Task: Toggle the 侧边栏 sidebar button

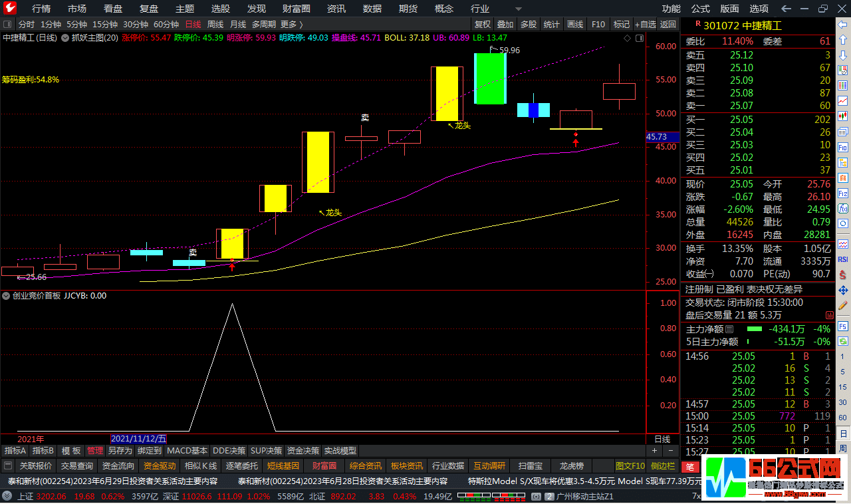Action: [663, 466]
